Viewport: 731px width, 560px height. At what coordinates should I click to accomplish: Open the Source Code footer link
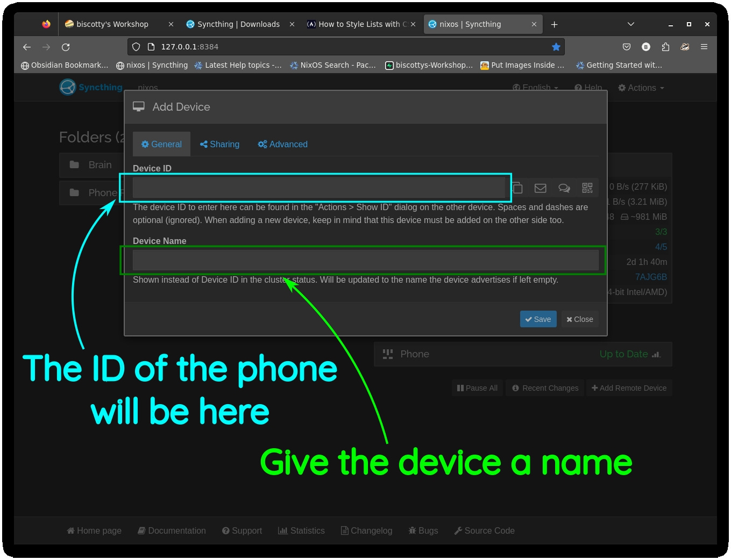(x=485, y=530)
